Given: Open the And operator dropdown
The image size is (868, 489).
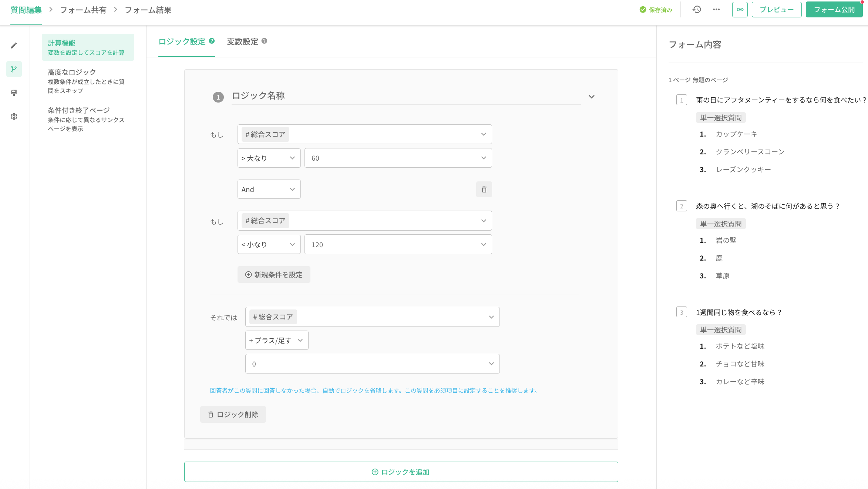Looking at the screenshot, I should coord(269,190).
